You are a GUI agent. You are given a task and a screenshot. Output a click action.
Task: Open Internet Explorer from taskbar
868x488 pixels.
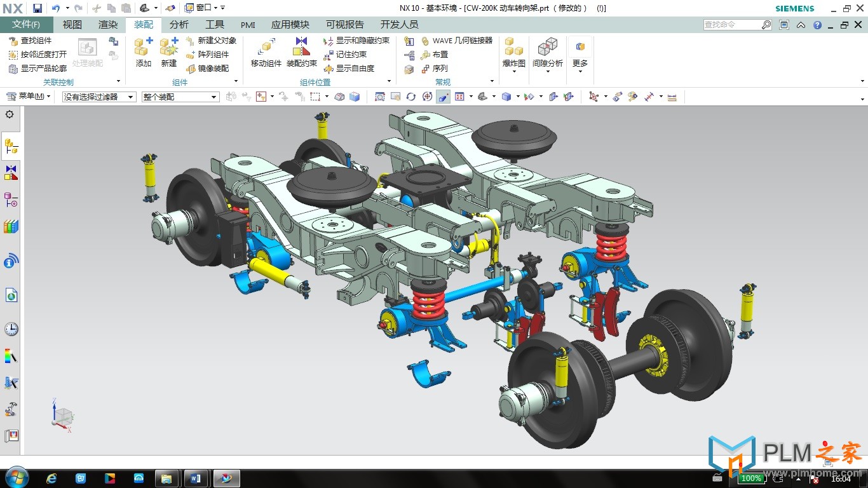pyautogui.click(x=52, y=478)
